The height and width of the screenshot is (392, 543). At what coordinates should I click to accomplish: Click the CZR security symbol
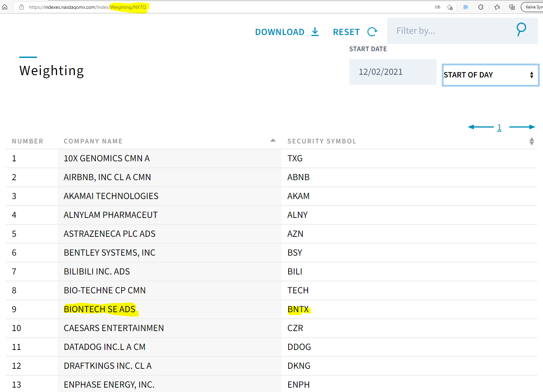(295, 328)
